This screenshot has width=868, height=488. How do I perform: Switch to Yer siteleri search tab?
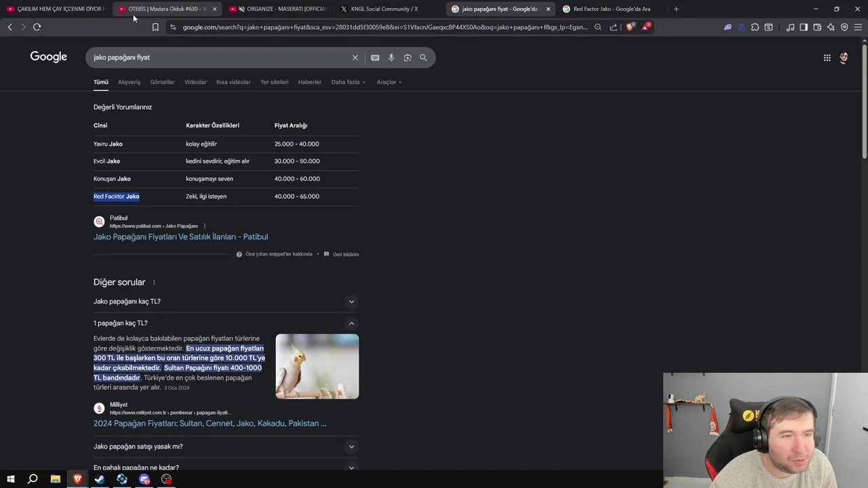274,82
